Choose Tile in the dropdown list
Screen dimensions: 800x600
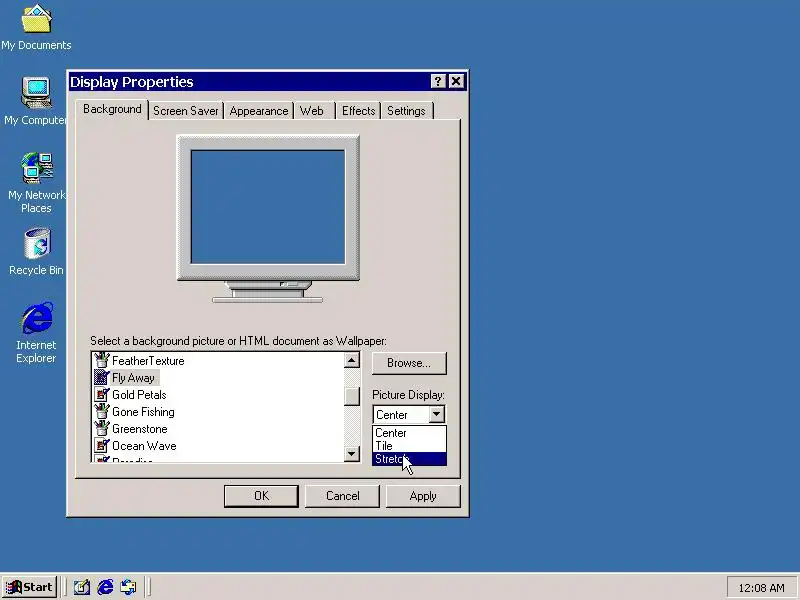pos(409,446)
